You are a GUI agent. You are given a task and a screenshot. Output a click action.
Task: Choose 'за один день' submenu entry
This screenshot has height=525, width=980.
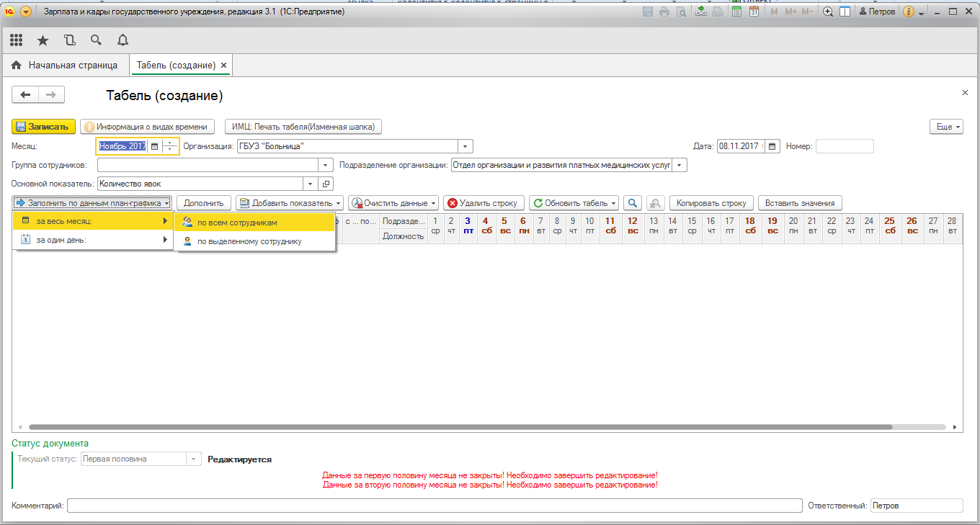click(x=61, y=240)
